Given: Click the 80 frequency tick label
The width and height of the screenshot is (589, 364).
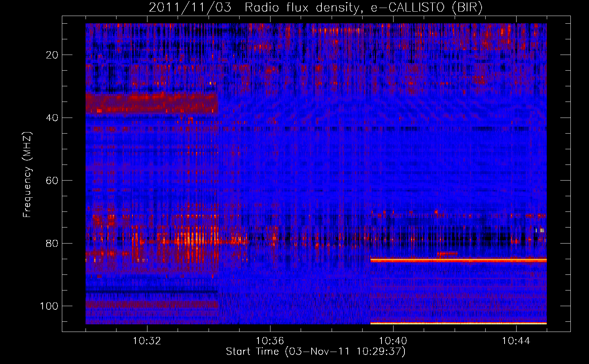Looking at the screenshot, I should 52,243.
